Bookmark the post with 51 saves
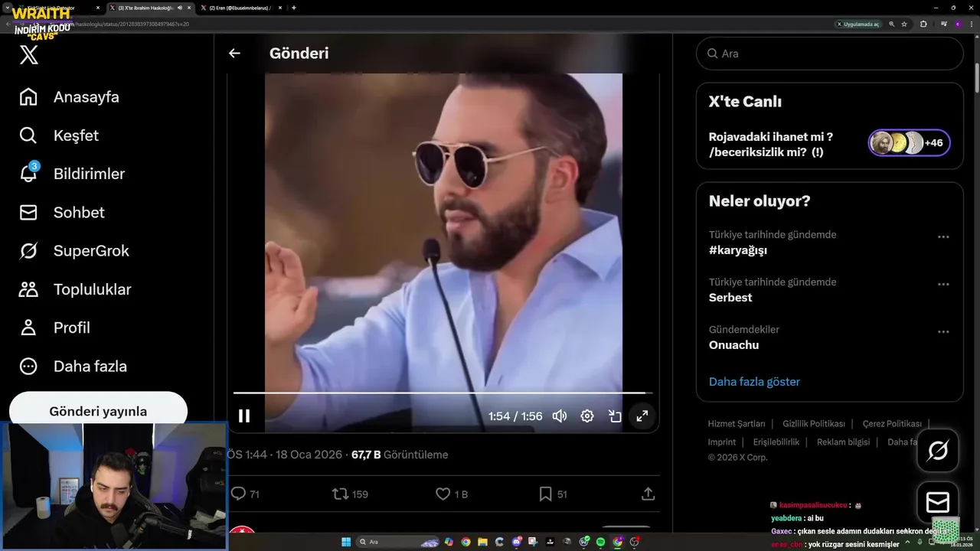980x551 pixels. click(x=552, y=494)
